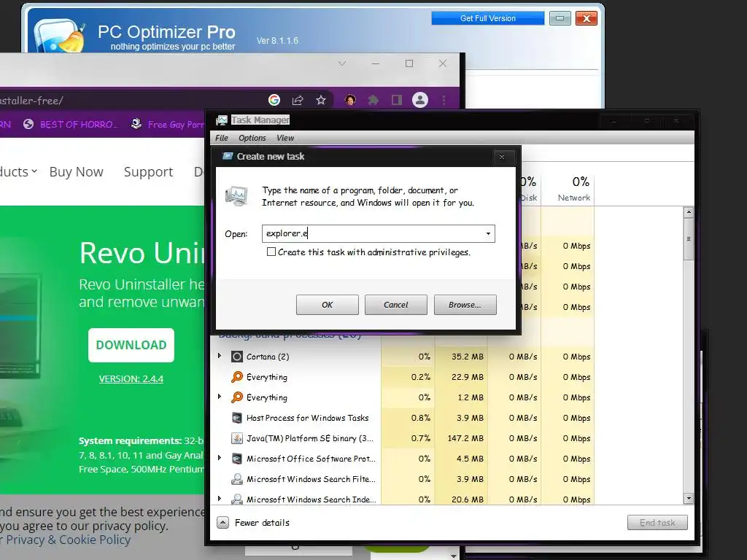The width and height of the screenshot is (747, 560).
Task: Click Microsoft Office Software Protection icon
Action: 237,459
